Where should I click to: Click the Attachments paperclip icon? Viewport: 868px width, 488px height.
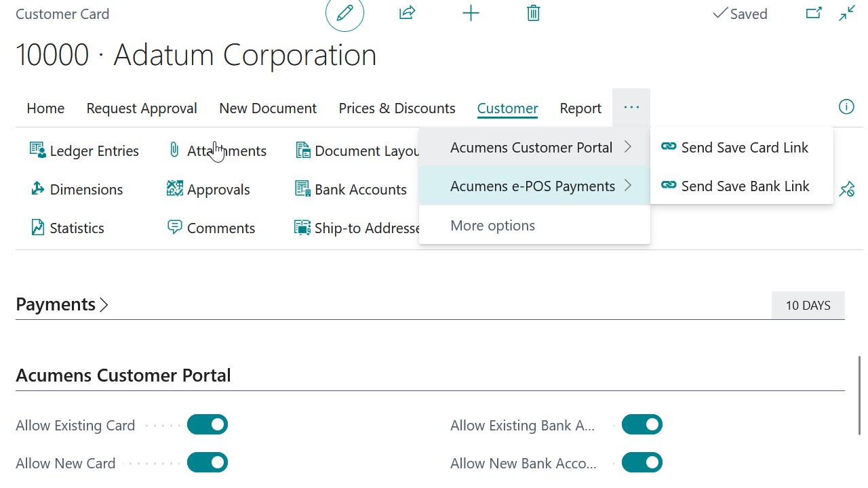click(x=174, y=150)
